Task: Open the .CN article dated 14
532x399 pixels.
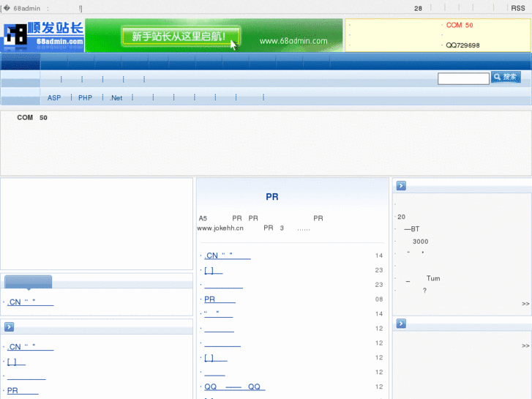Action: tap(228, 256)
